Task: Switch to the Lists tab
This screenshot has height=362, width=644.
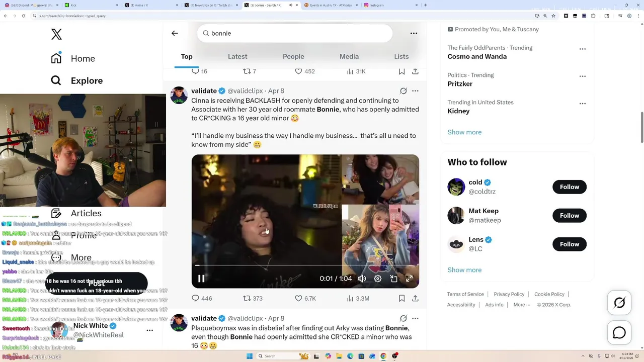Action: (401, 56)
